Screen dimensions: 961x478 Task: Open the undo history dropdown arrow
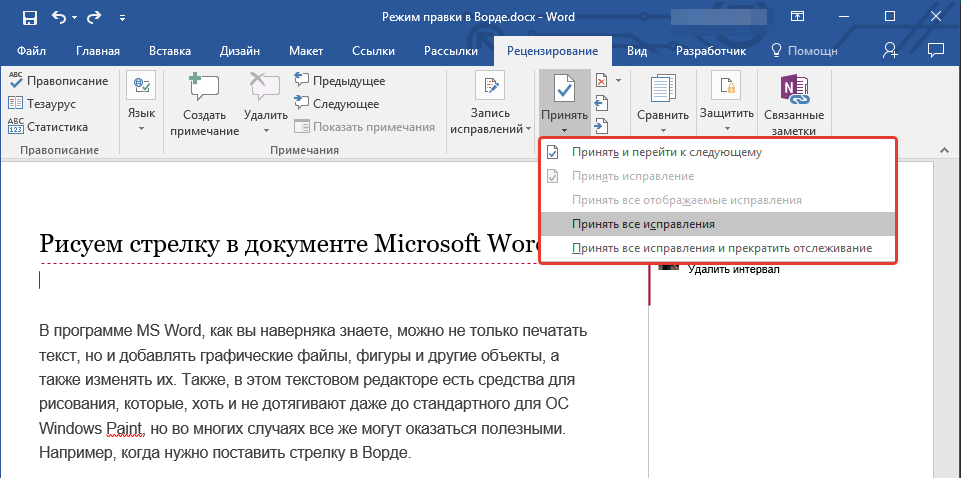74,18
